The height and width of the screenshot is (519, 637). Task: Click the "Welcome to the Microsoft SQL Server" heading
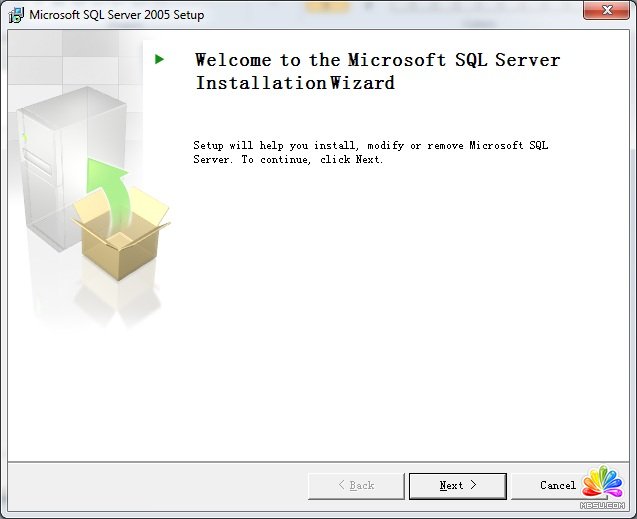tap(377, 60)
